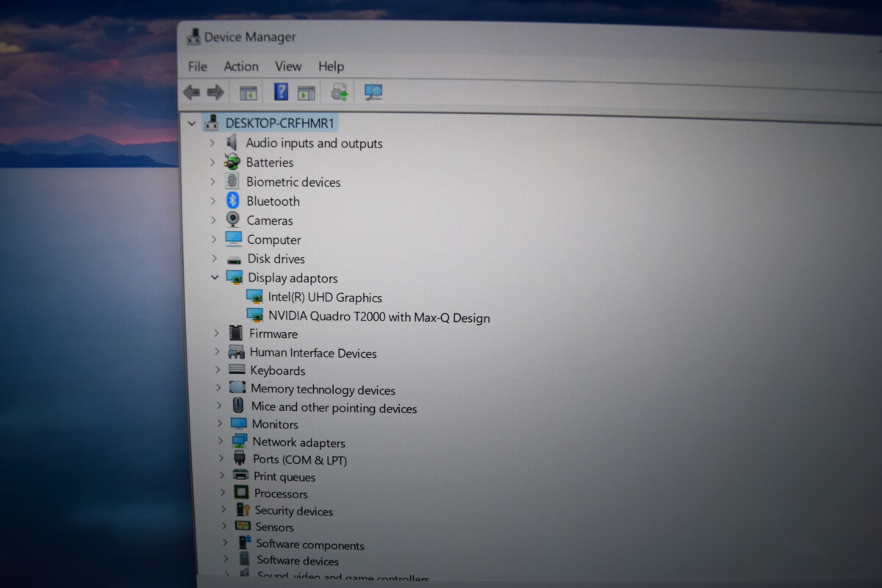
Task: Expand the Network adapters category
Action: 220,441
